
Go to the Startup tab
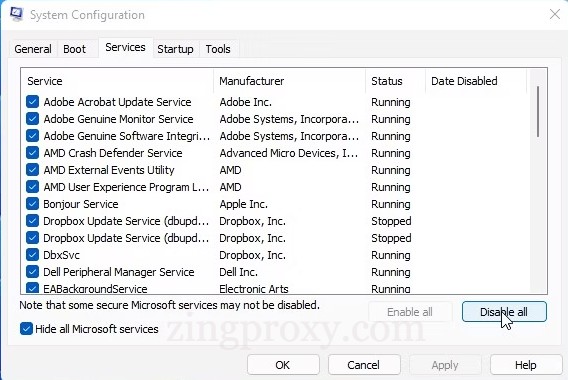pos(175,49)
